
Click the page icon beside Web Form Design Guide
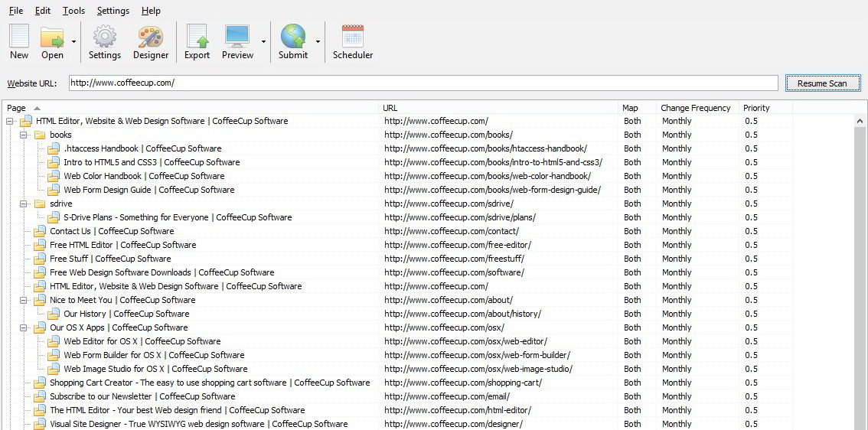(x=53, y=190)
